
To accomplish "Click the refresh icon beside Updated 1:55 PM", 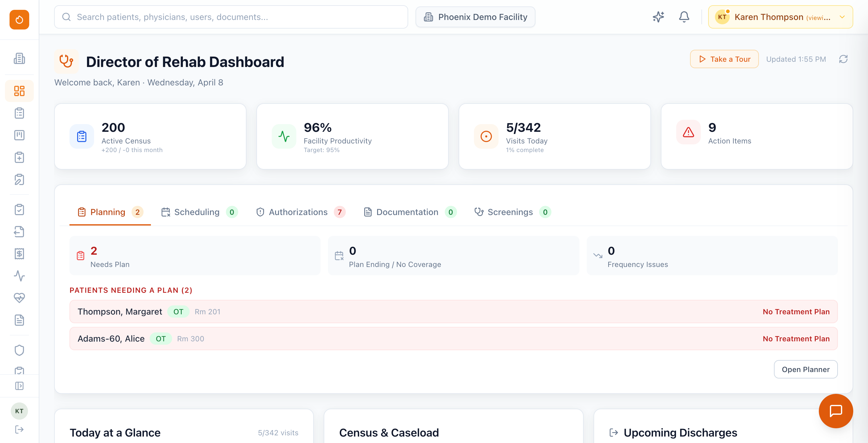I will [x=844, y=59].
